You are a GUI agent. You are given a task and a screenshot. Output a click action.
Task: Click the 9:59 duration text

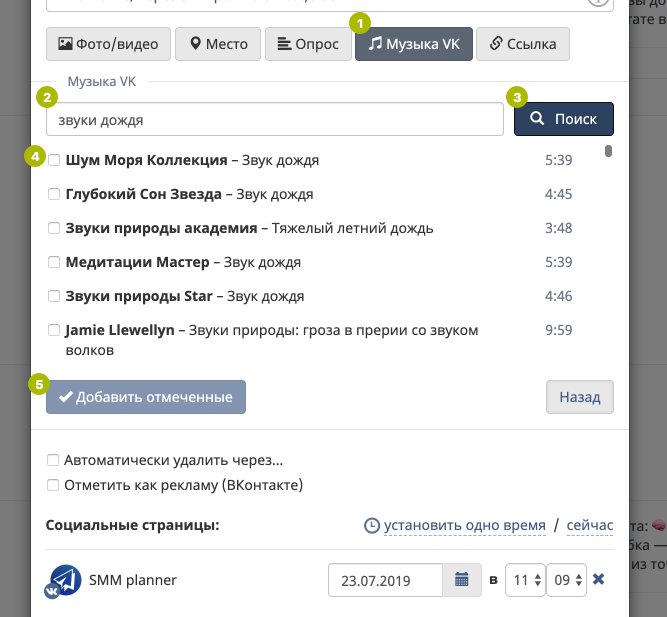[559, 330]
